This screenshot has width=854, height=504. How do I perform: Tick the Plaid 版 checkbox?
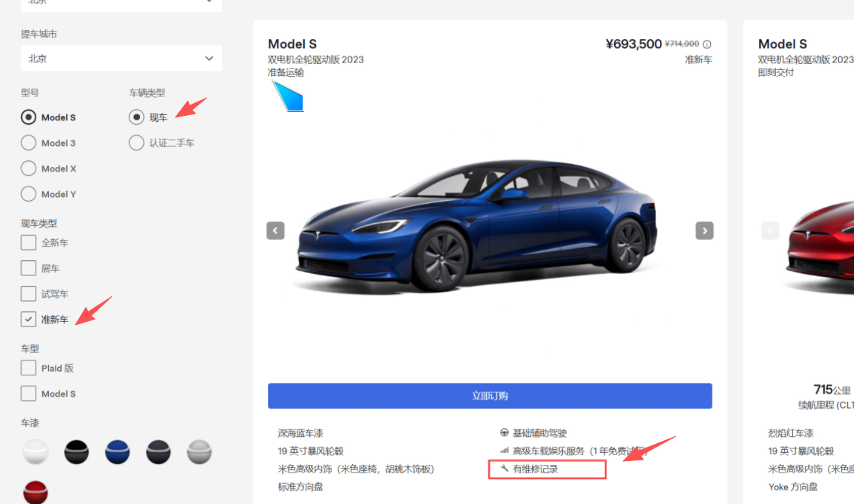click(x=29, y=368)
